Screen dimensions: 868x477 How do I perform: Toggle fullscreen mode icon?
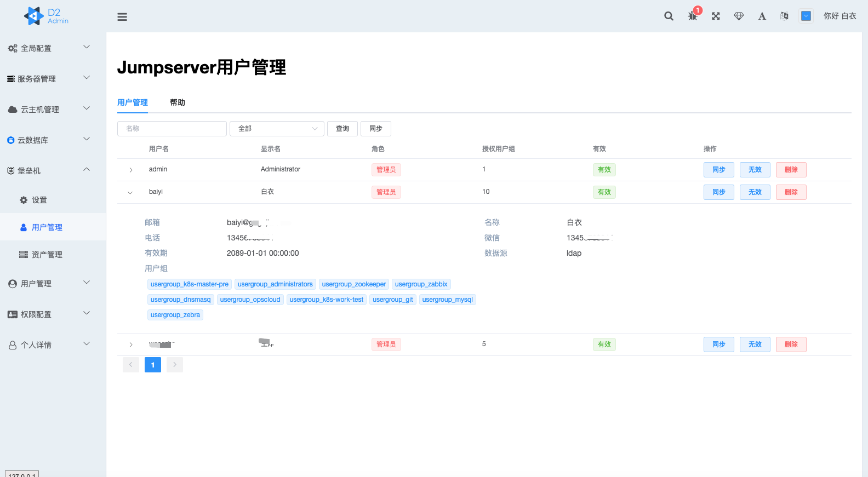(x=716, y=16)
